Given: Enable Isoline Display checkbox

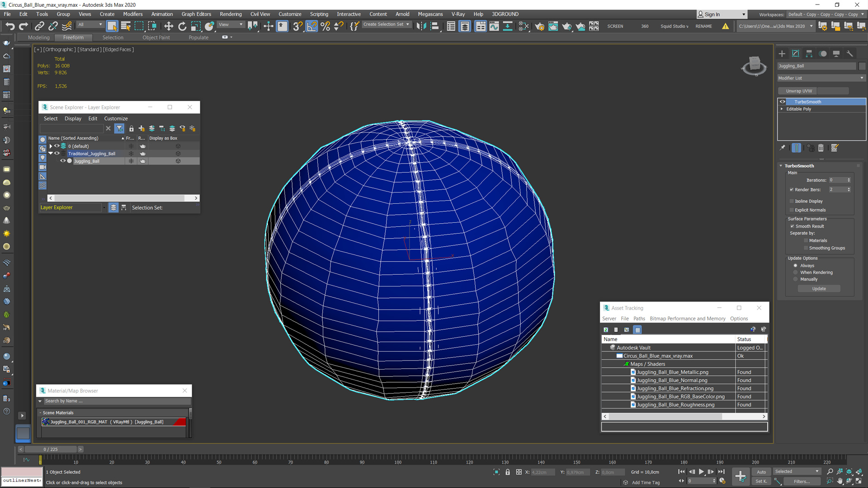Looking at the screenshot, I should (x=792, y=202).
